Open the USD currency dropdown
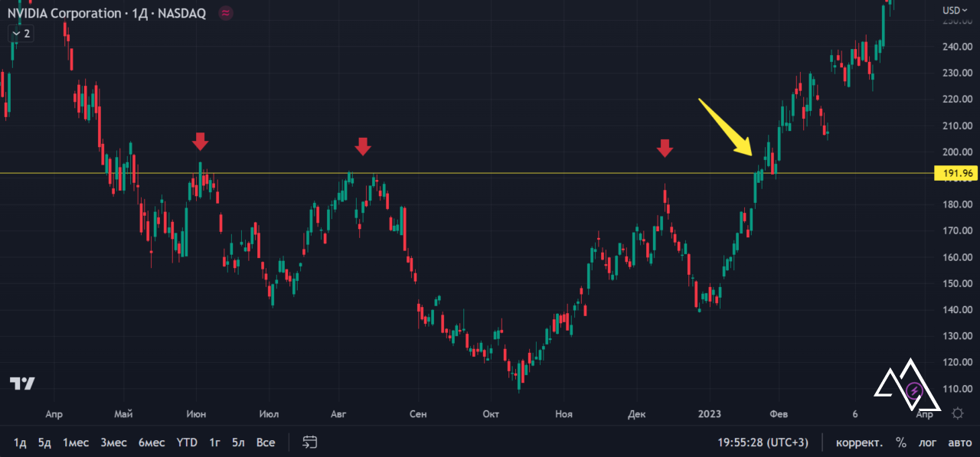 (955, 10)
